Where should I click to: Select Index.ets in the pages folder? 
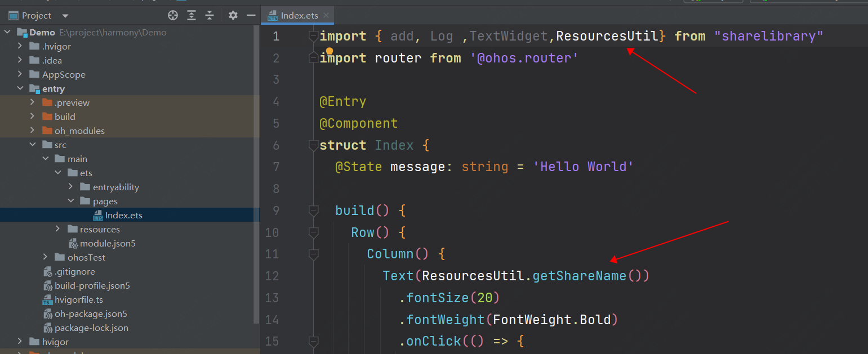123,215
